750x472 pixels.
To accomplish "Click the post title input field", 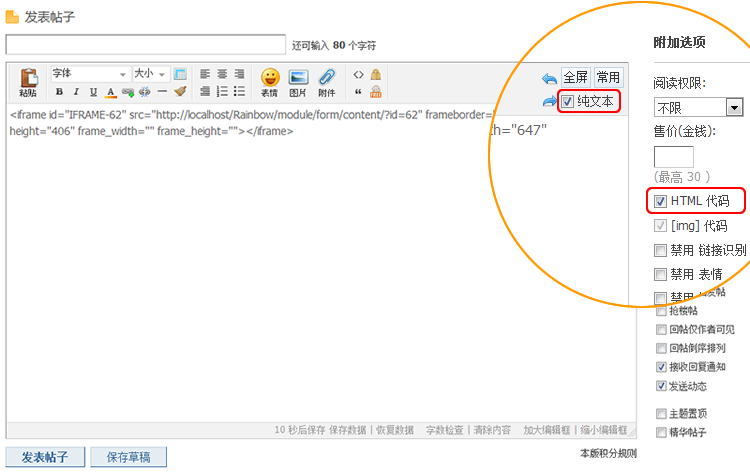I will pos(146,45).
